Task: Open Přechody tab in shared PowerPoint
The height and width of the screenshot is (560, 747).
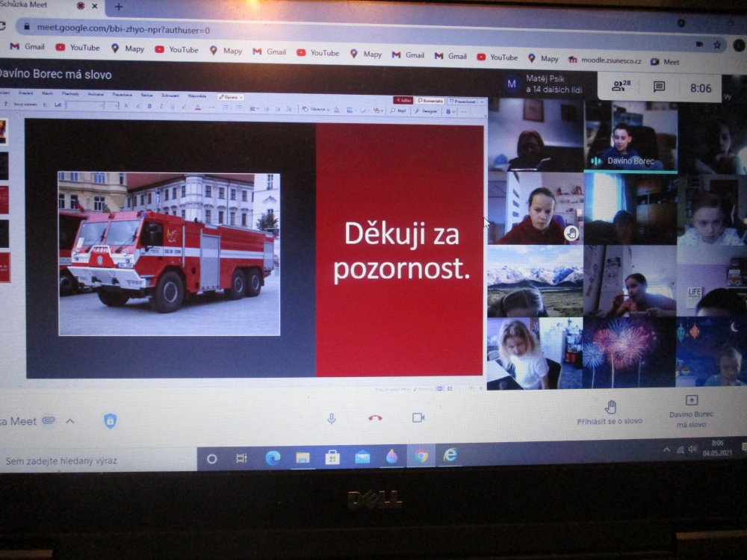Action: [70, 94]
